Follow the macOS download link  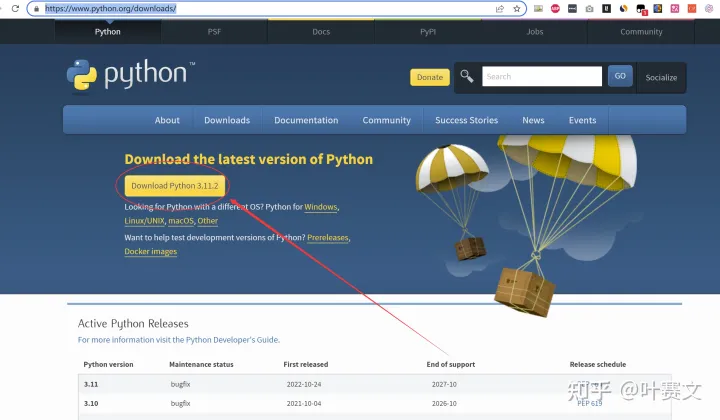pos(181,221)
